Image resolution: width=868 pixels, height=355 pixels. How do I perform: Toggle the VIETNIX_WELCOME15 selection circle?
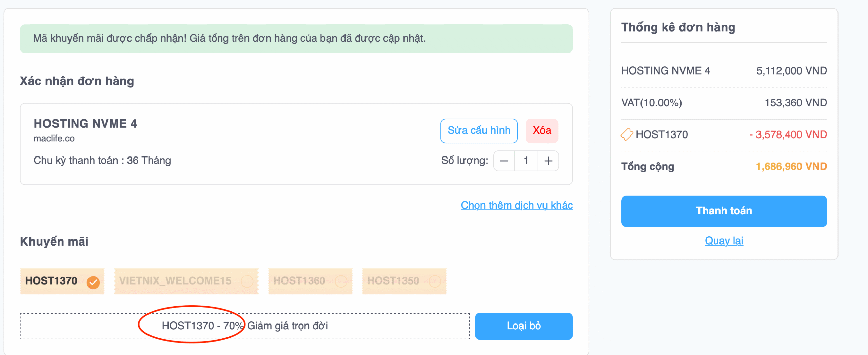click(247, 281)
